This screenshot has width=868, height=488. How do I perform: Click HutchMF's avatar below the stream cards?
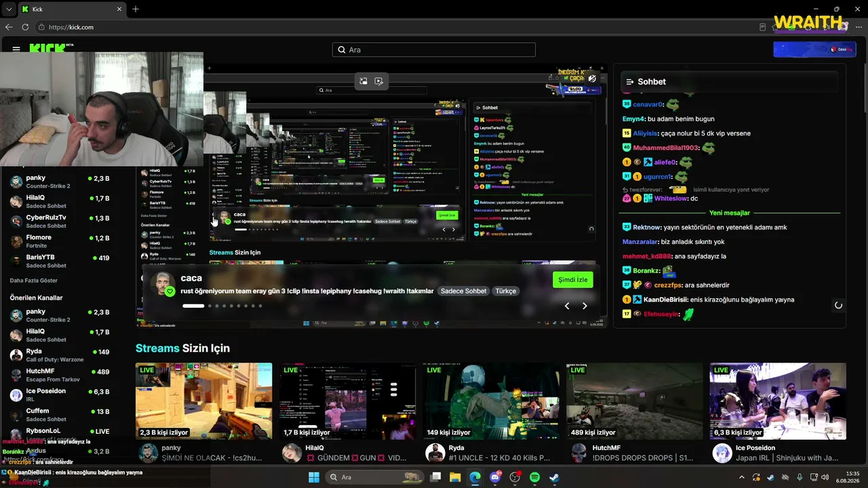tap(578, 453)
